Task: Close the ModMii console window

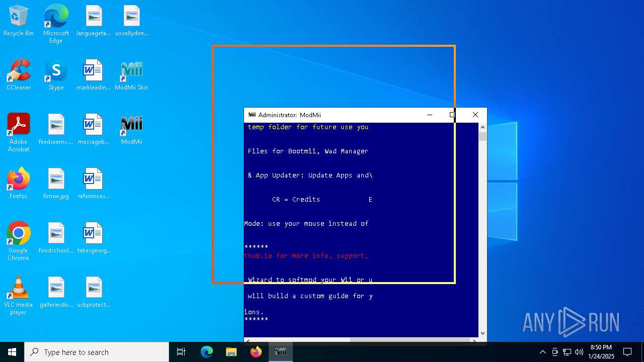Action: 475,115
